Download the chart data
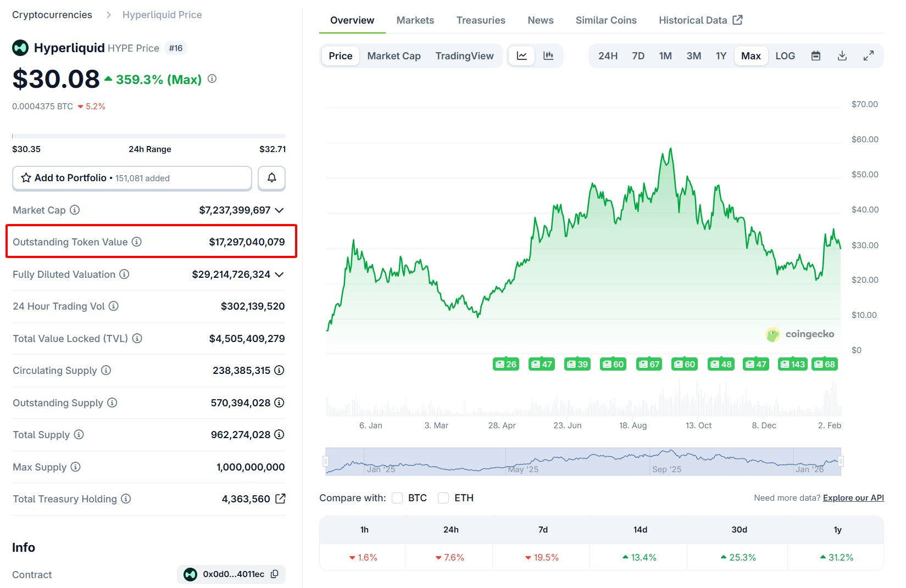This screenshot has width=906, height=588. coord(842,56)
